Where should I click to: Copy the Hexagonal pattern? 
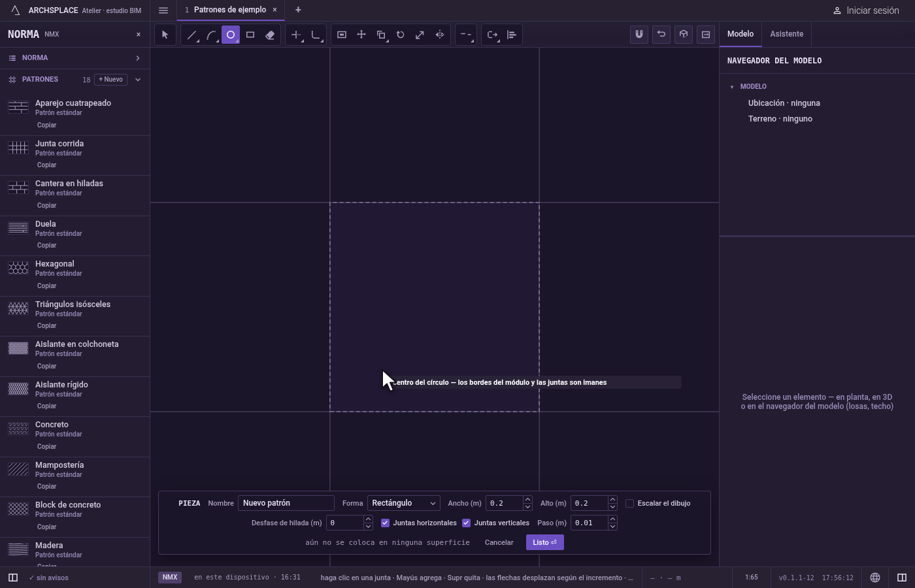coord(46,286)
